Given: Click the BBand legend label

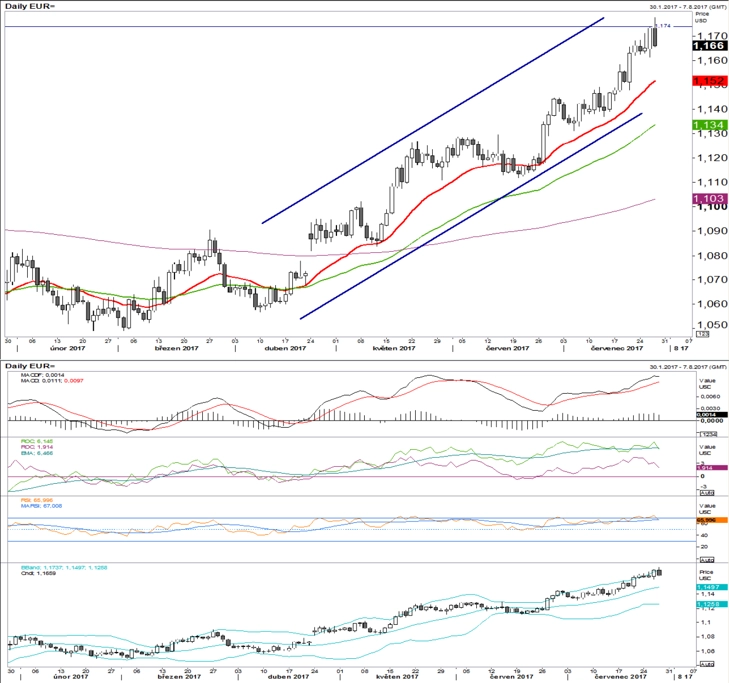Looking at the screenshot, I should click(64, 568).
